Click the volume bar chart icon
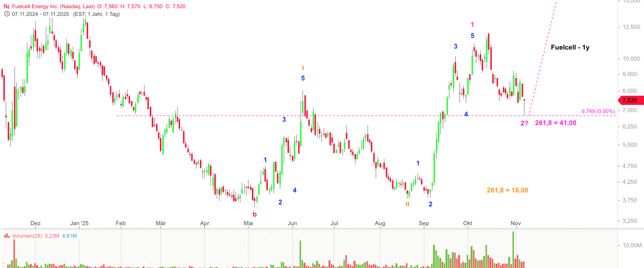The width and height of the screenshot is (644, 268). 7,236
